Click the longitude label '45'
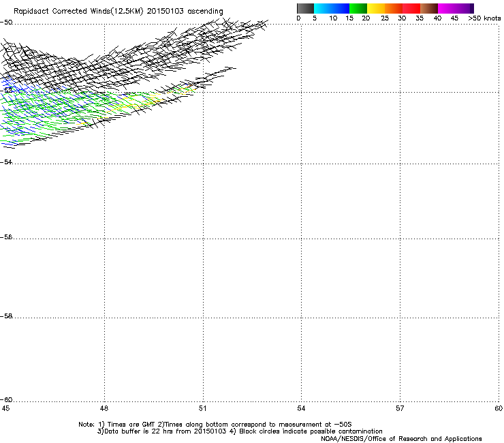Screen dimensions: 504x443 point(5,408)
